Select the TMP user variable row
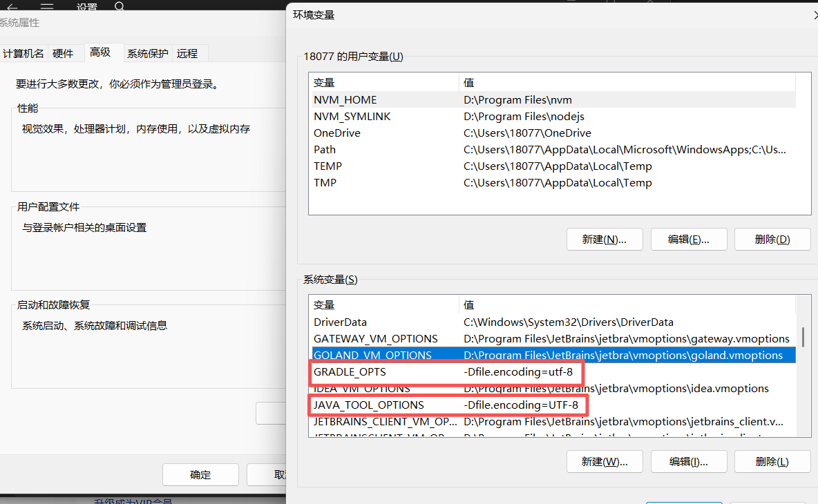 (x=553, y=183)
